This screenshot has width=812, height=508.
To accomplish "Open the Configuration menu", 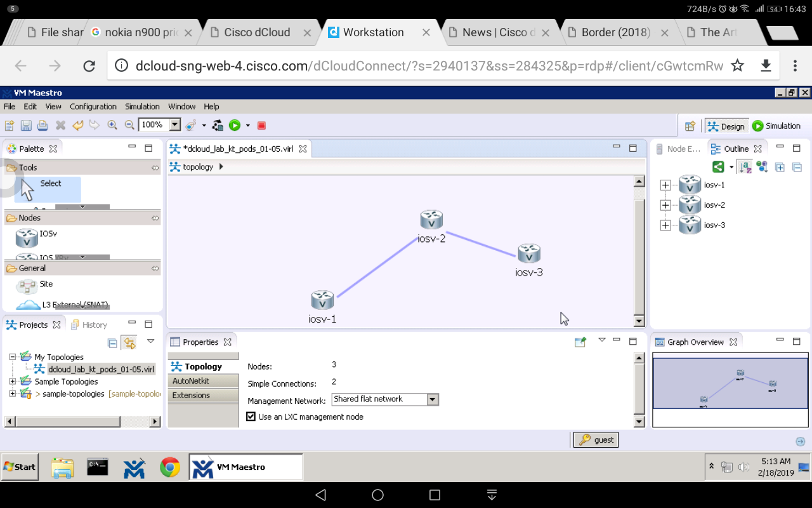I will pyautogui.click(x=93, y=106).
